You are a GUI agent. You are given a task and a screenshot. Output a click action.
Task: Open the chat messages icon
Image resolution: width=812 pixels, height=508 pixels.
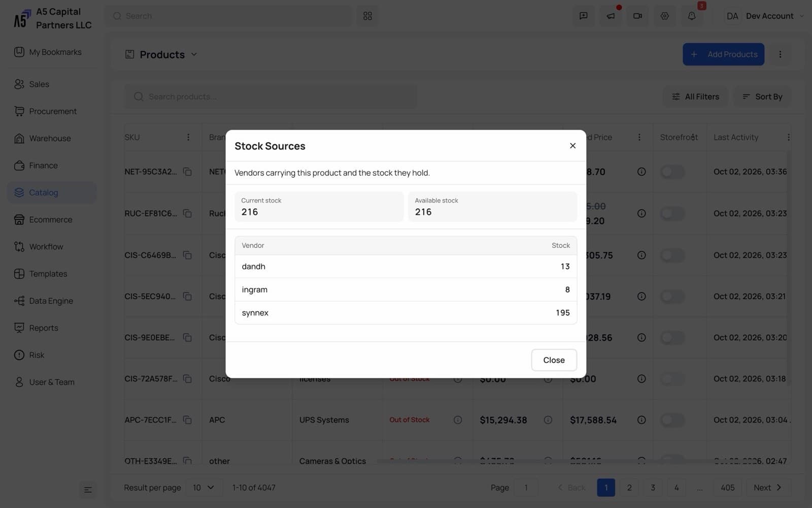pos(584,16)
